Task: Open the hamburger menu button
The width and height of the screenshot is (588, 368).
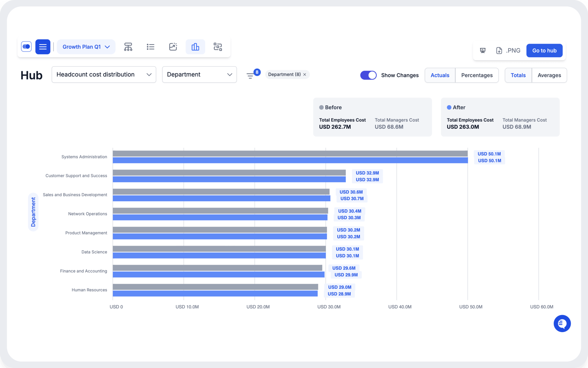Action: pos(43,47)
